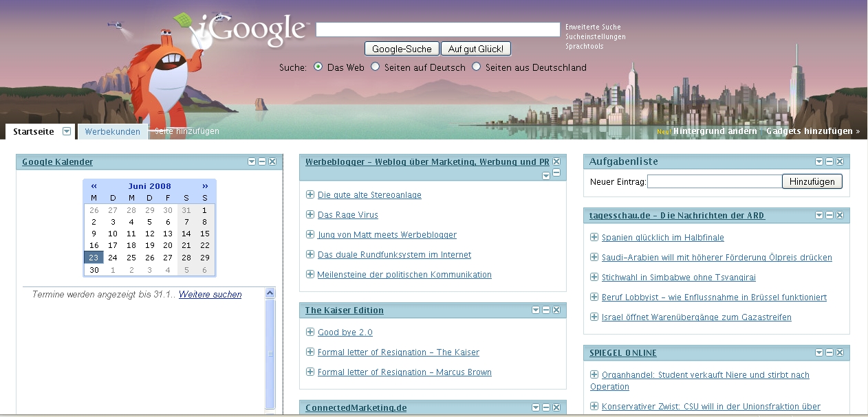Open ConnectedMarketing.de gadget menu arrow

point(536,408)
